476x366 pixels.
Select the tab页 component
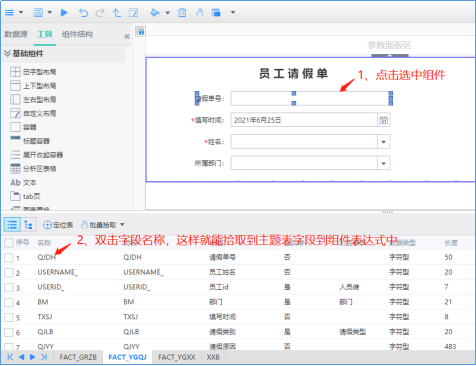[x=25, y=196]
